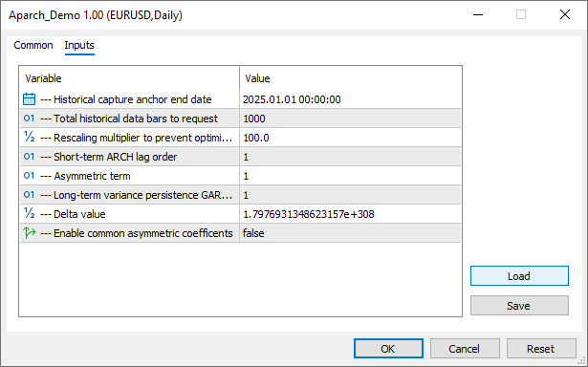This screenshot has width=588, height=367.
Task: Reset inputs to default values
Action: pos(541,349)
